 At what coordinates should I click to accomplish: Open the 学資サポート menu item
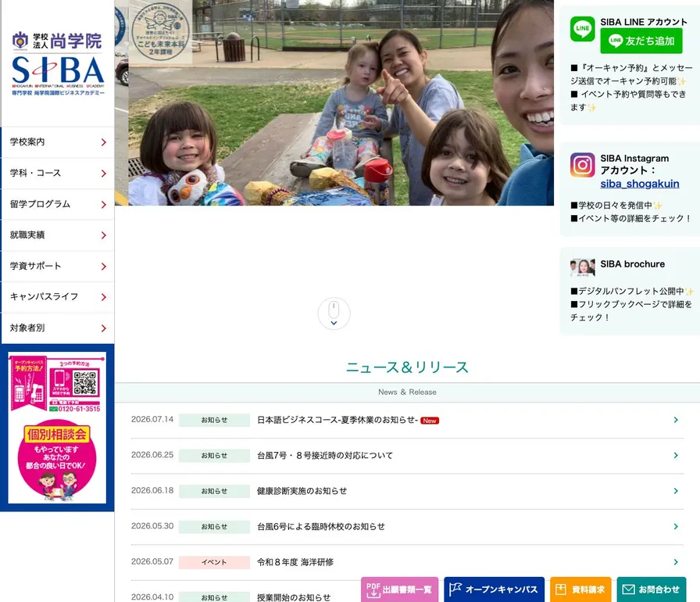[58, 266]
